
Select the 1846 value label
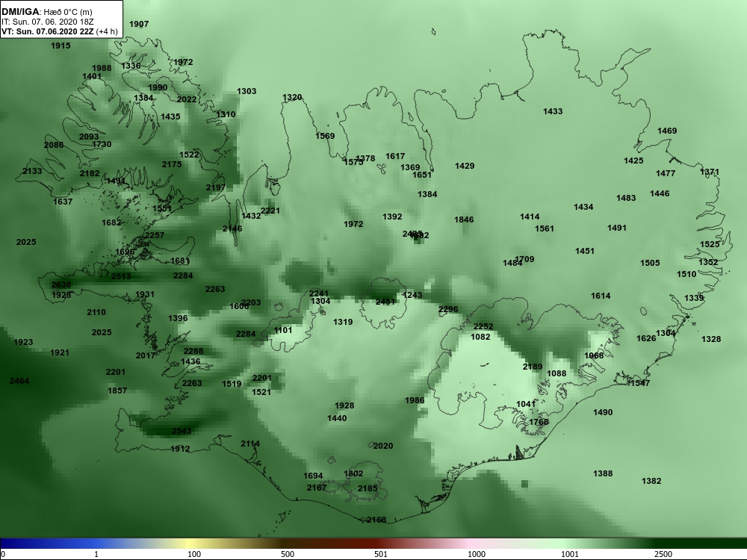464,220
